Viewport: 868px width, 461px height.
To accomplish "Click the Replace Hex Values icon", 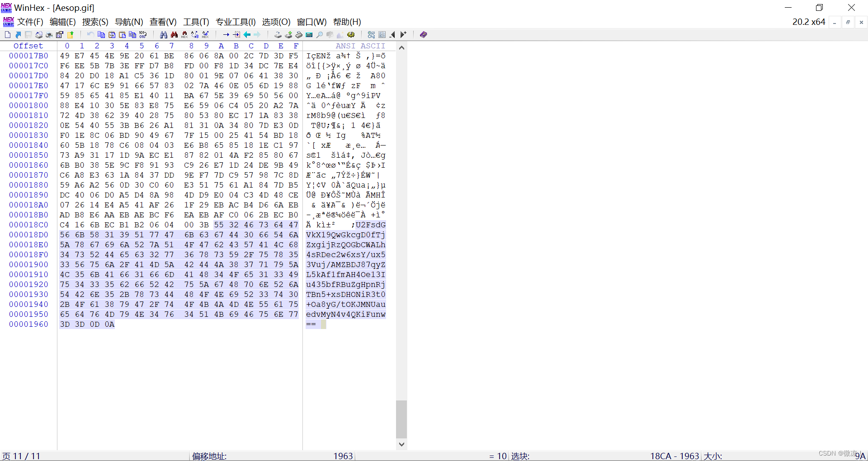I will [205, 34].
